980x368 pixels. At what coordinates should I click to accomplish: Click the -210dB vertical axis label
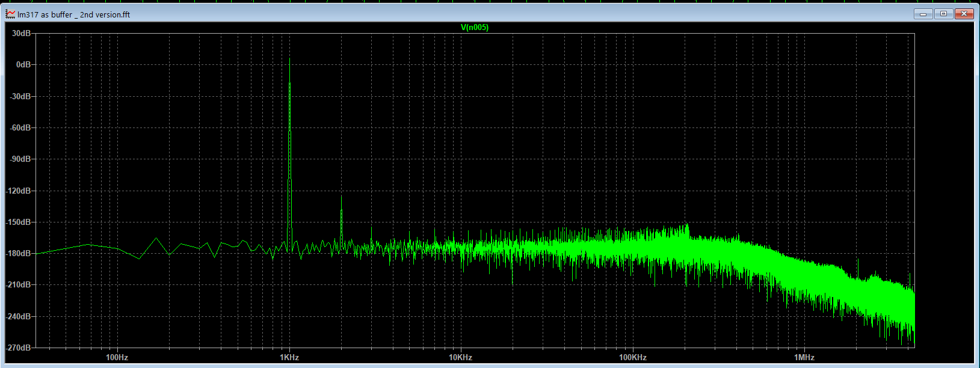[19, 284]
